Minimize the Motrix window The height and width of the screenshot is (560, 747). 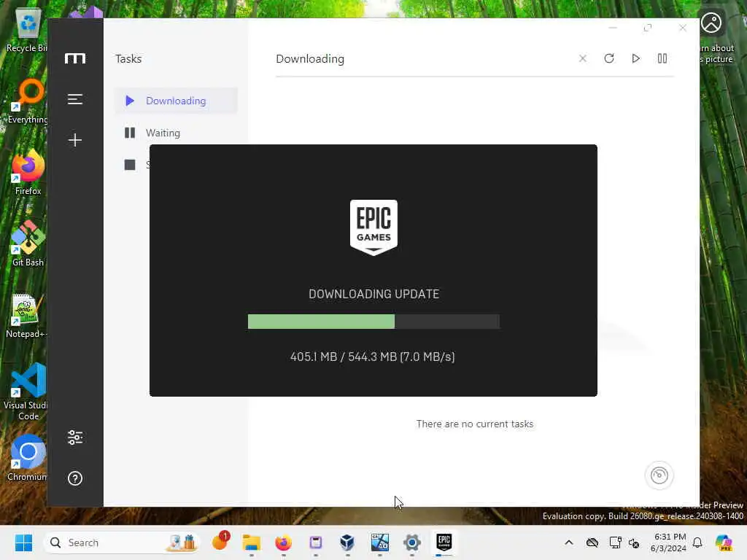pyautogui.click(x=613, y=28)
